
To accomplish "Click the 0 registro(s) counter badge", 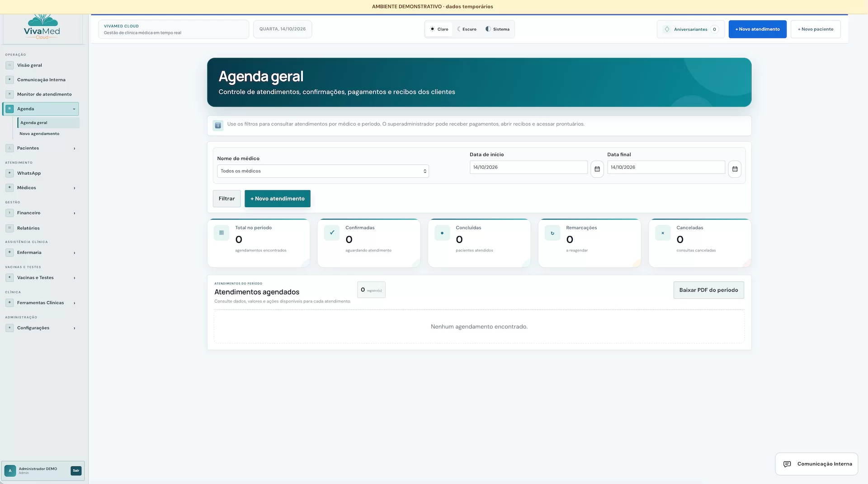I will (371, 290).
